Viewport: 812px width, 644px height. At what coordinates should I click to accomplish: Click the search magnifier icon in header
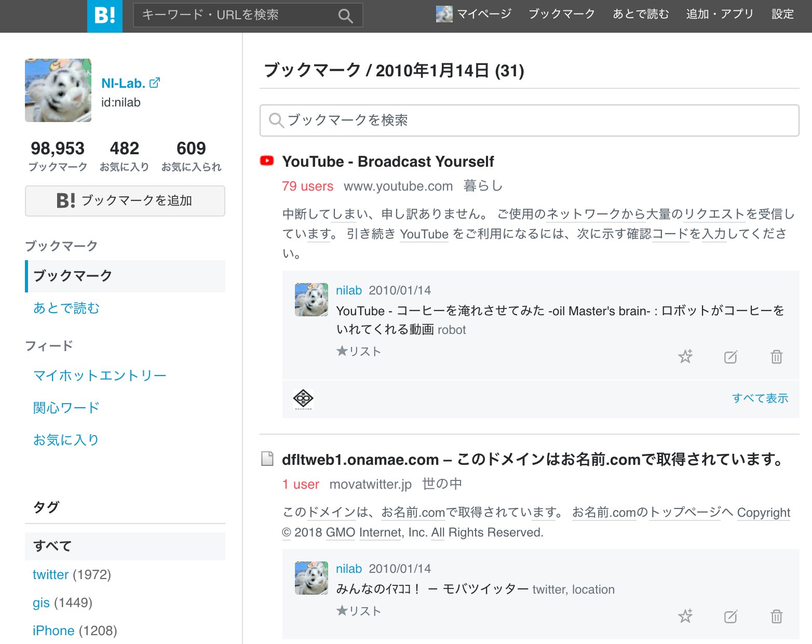coord(345,16)
